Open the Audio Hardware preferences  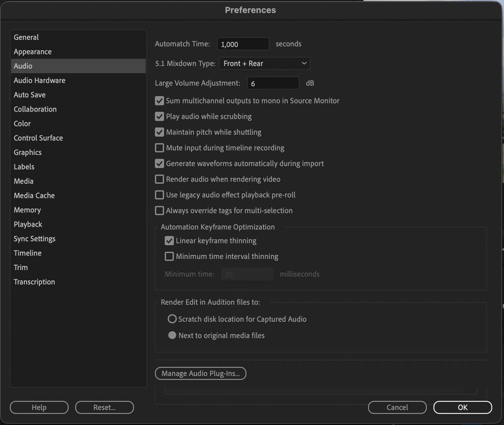click(39, 80)
